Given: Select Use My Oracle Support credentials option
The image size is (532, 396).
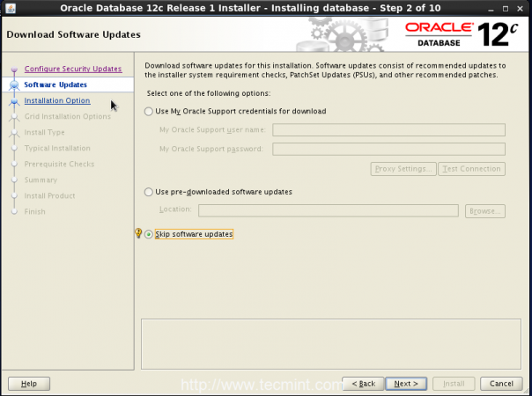Looking at the screenshot, I should click(x=149, y=111).
